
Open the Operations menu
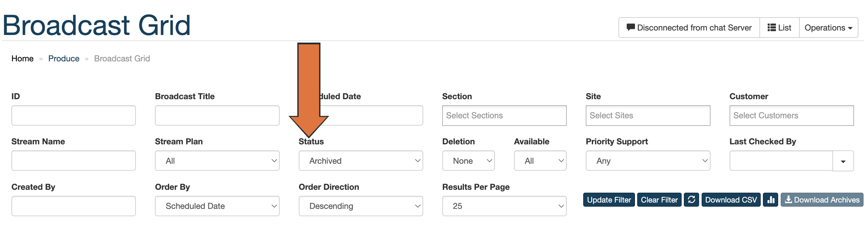tap(828, 28)
